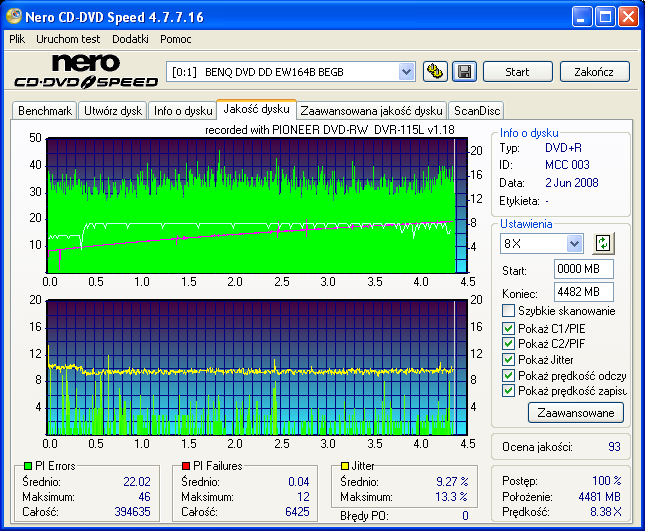This screenshot has width=645, height=531.
Task: Uncheck Pokaż C2/PIF
Action: coord(508,343)
